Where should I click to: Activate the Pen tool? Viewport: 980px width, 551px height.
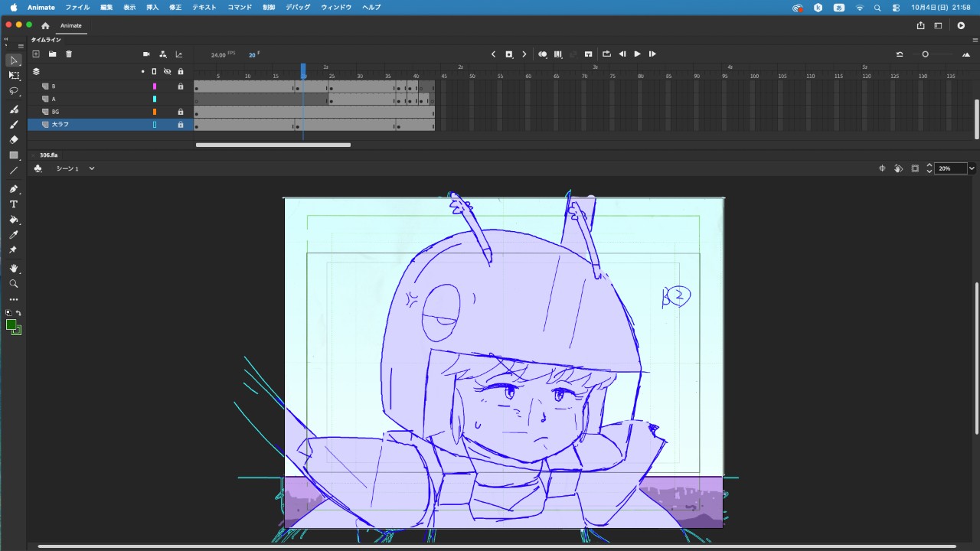point(14,189)
